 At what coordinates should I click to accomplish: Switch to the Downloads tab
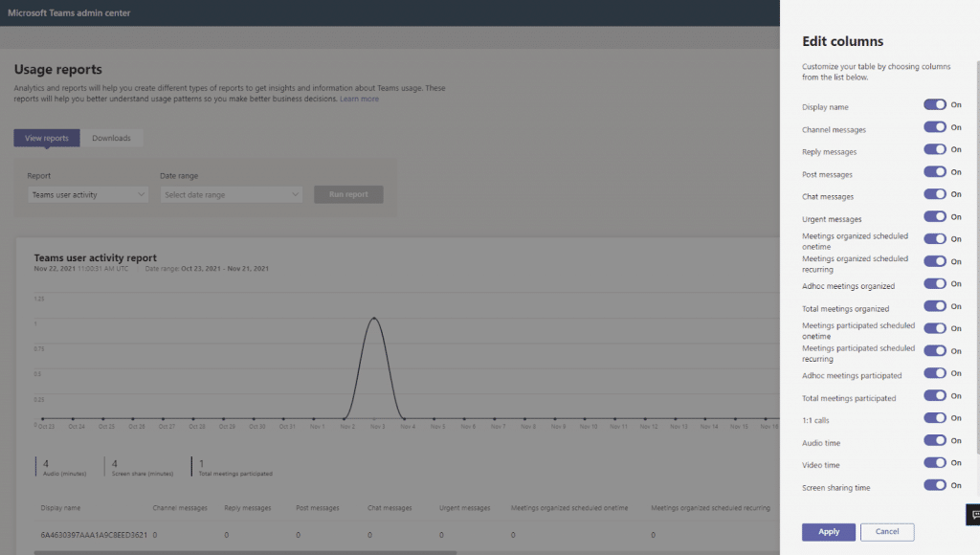point(112,137)
